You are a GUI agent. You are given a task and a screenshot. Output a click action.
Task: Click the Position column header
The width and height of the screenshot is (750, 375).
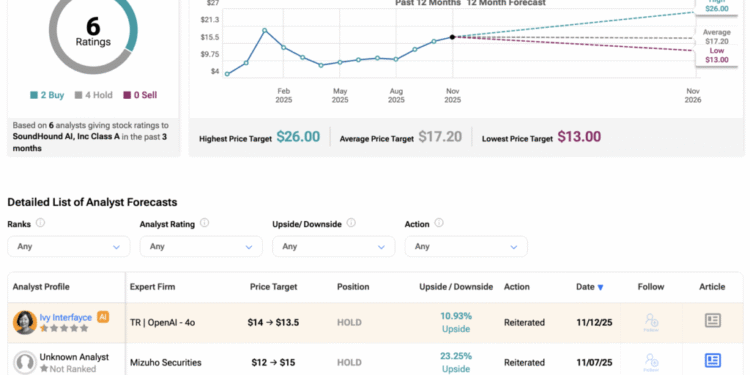[x=353, y=287]
